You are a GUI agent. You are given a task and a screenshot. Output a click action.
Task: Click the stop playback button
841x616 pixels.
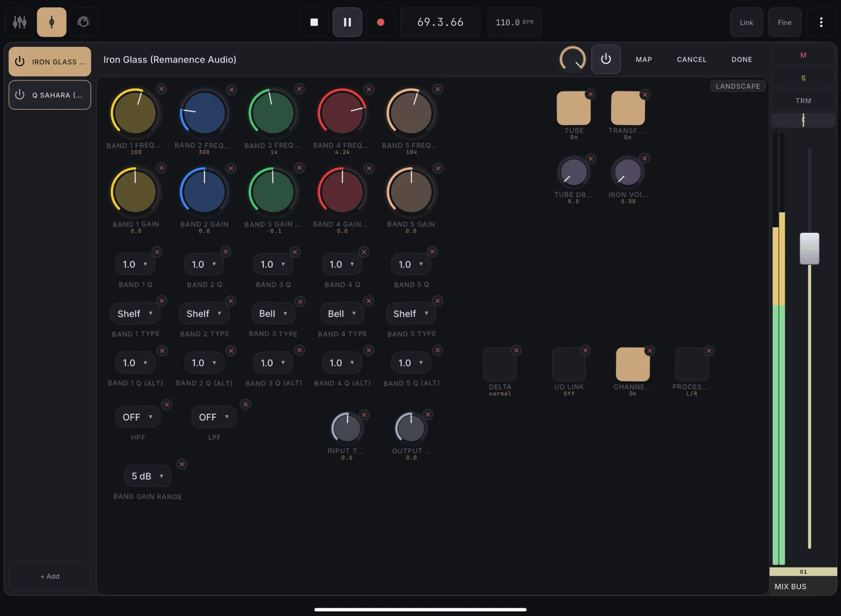click(314, 22)
